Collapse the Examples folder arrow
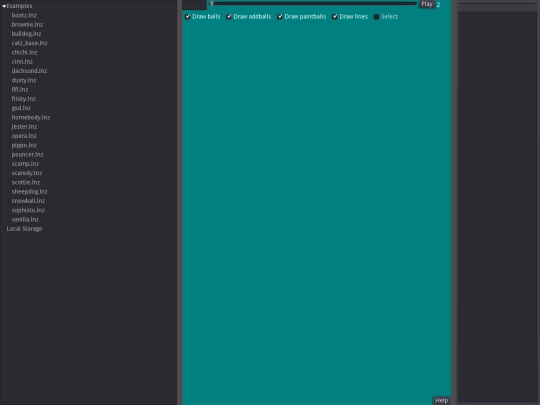 point(4,6)
